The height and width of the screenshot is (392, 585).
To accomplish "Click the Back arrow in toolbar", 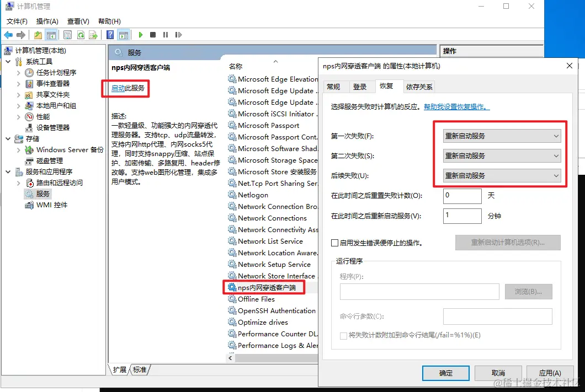I will 8,35.
